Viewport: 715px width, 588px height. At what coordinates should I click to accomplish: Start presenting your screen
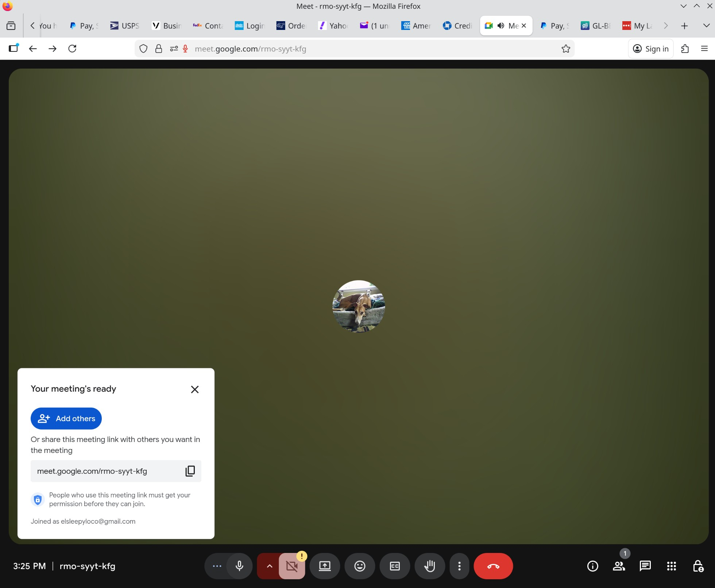click(x=325, y=566)
